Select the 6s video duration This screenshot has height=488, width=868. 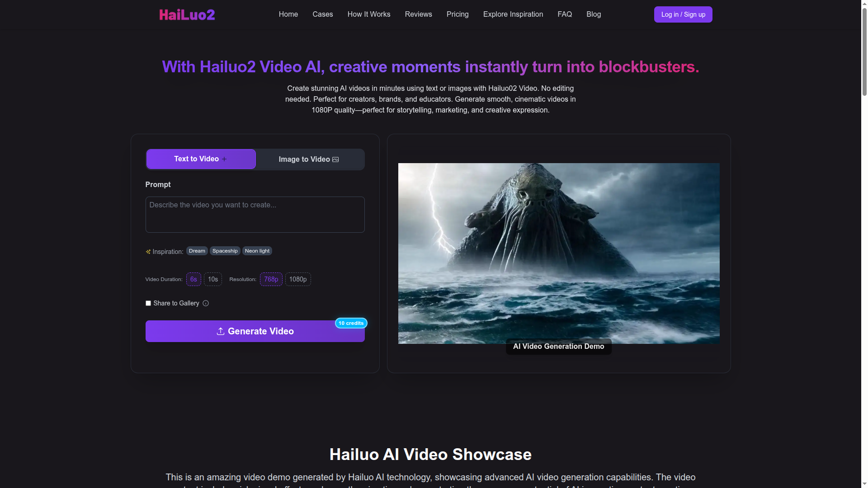(x=193, y=279)
